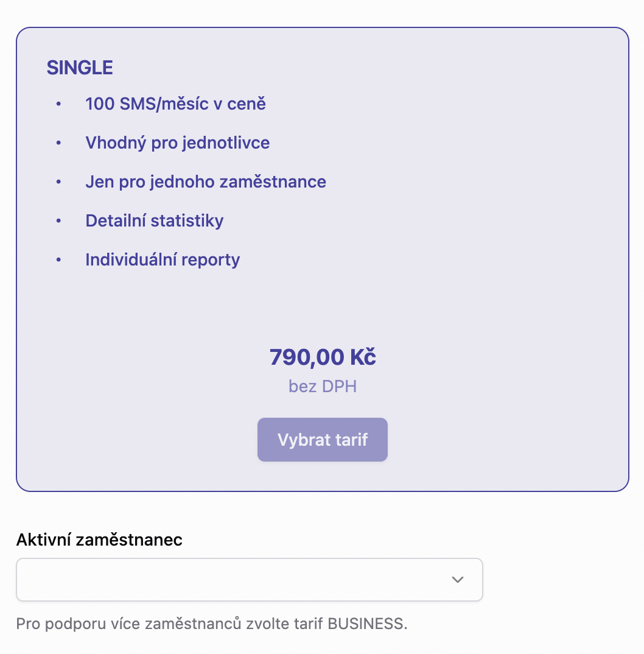This screenshot has height=654, width=644.
Task: Open the Aktivní zaměstnanec dropdown
Action: (x=249, y=580)
